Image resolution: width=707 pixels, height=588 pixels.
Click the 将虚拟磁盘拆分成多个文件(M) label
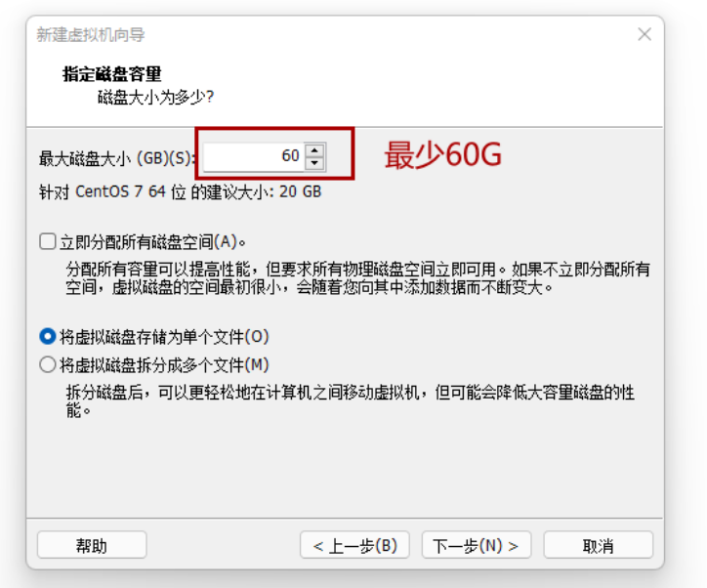click(165, 364)
